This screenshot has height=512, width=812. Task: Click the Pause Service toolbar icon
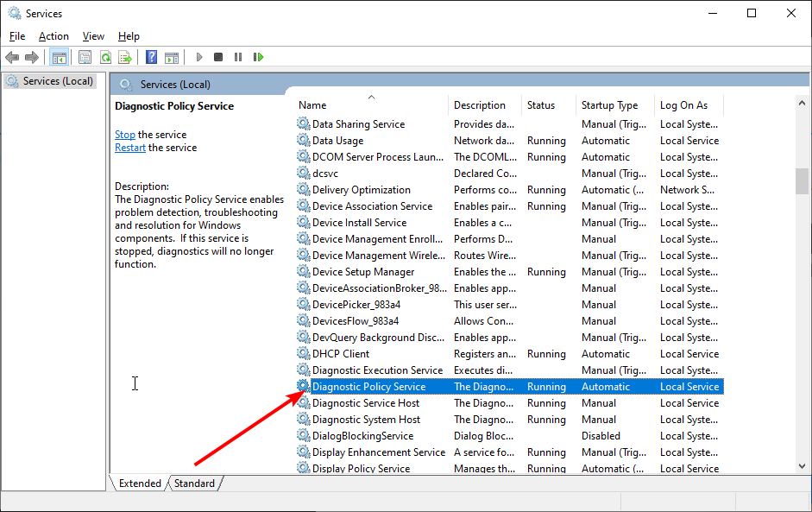click(237, 57)
